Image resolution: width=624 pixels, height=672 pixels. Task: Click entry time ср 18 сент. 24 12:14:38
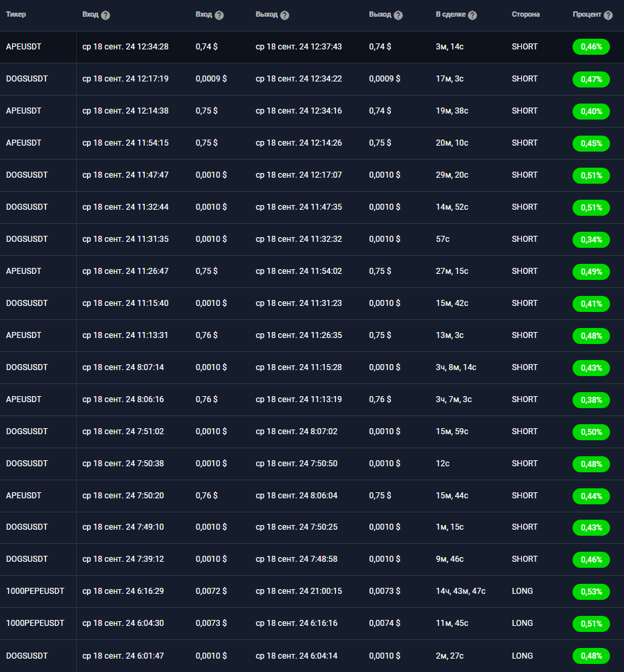pos(125,111)
